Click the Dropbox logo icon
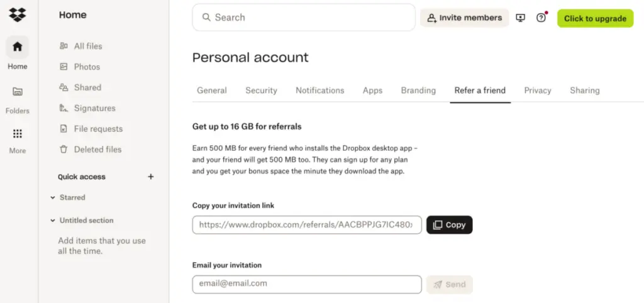The image size is (644, 303). [x=17, y=15]
